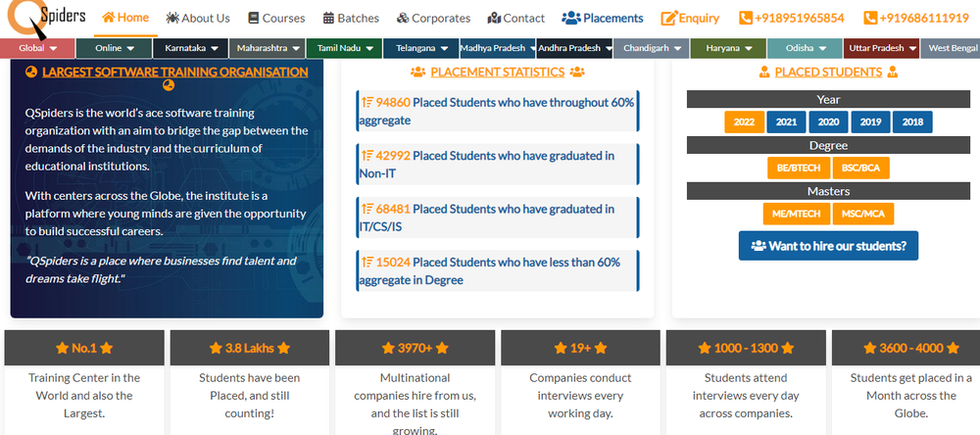Click sort icon beside 42992 statistic
The image size is (980, 435).
(367, 155)
